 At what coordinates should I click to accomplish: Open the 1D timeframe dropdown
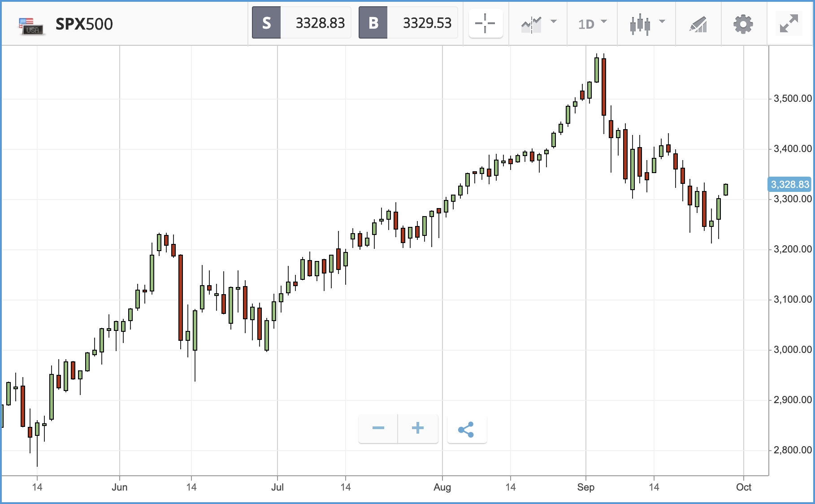tap(592, 24)
